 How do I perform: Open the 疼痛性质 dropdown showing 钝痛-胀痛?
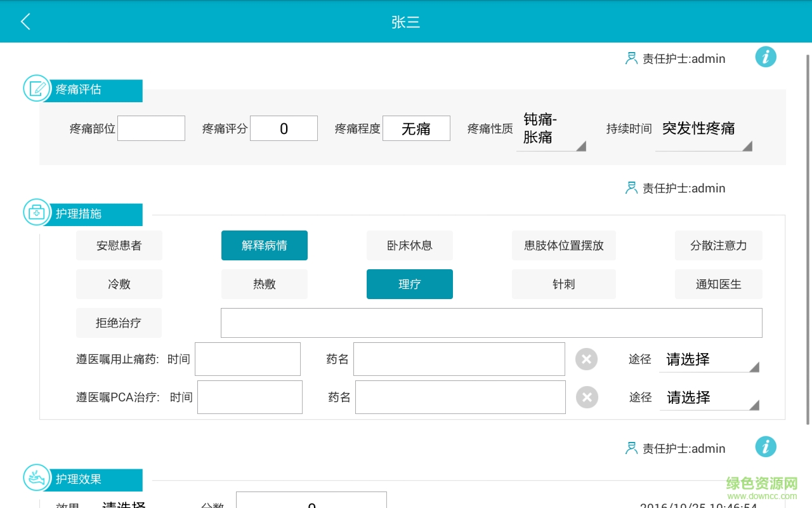(551, 129)
